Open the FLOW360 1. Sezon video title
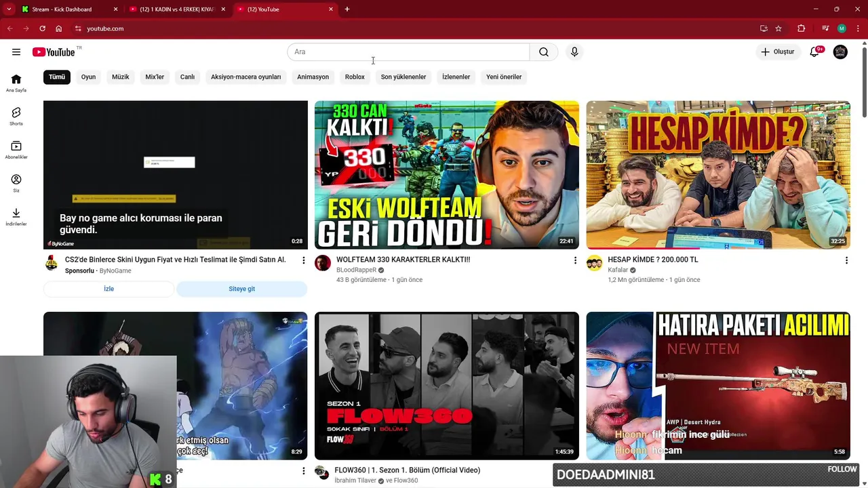 [x=407, y=470]
